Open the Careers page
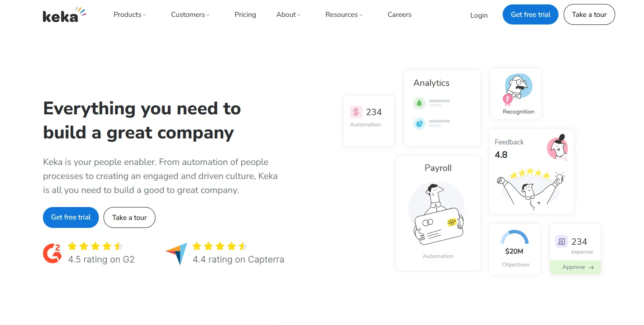This screenshot has height=325, width=644. coord(399,15)
